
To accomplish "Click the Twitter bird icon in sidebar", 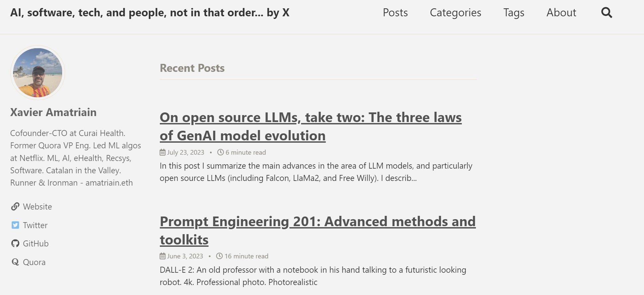I will (x=15, y=225).
